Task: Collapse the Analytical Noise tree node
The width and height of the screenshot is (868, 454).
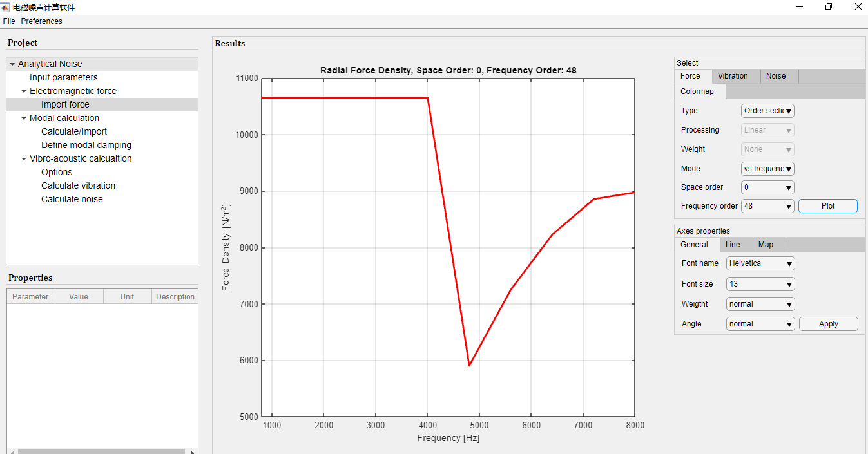Action: tap(12, 64)
